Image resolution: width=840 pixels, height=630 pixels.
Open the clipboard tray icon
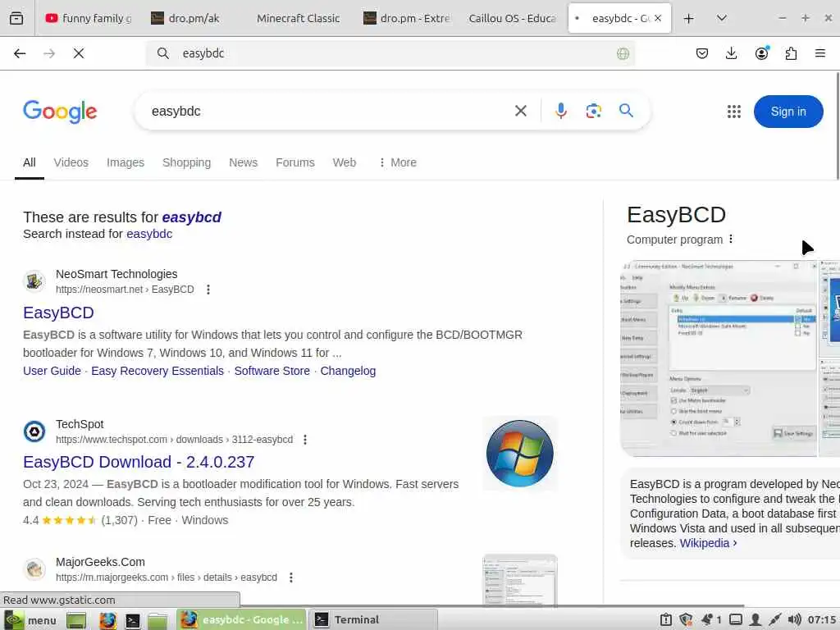point(666,620)
